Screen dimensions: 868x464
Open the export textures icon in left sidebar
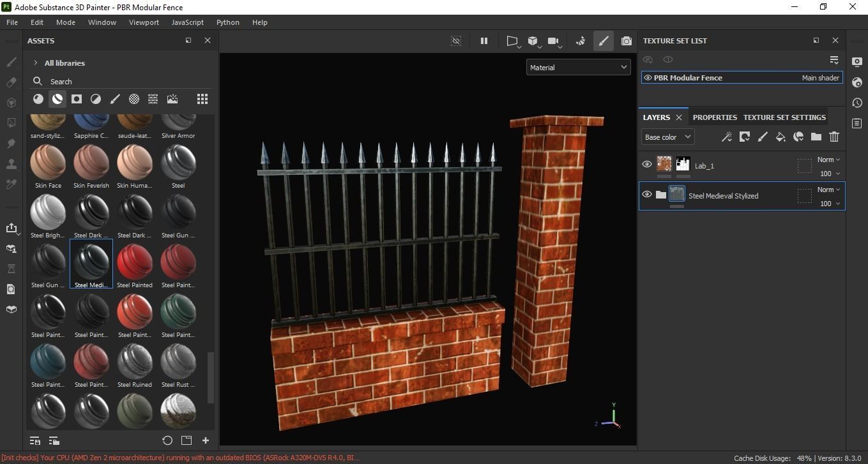coord(11,228)
